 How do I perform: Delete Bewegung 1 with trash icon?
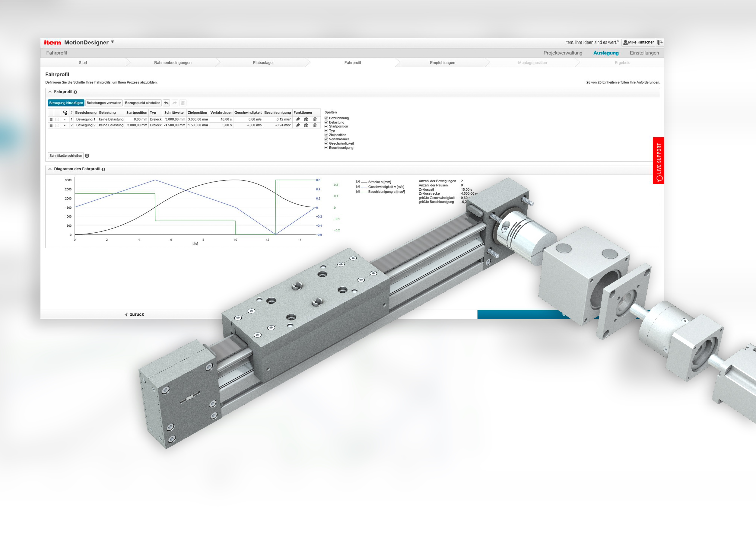(315, 119)
